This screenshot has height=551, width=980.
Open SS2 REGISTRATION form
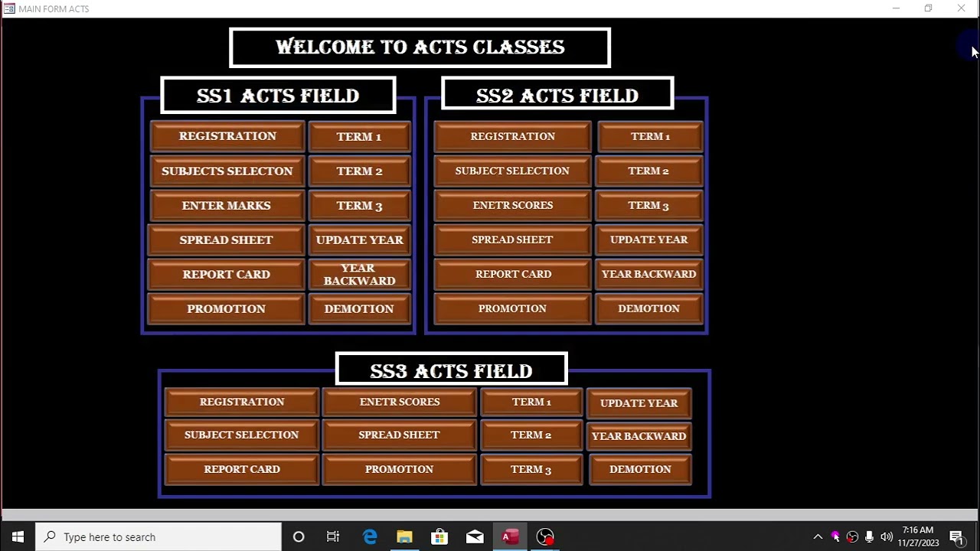(513, 136)
